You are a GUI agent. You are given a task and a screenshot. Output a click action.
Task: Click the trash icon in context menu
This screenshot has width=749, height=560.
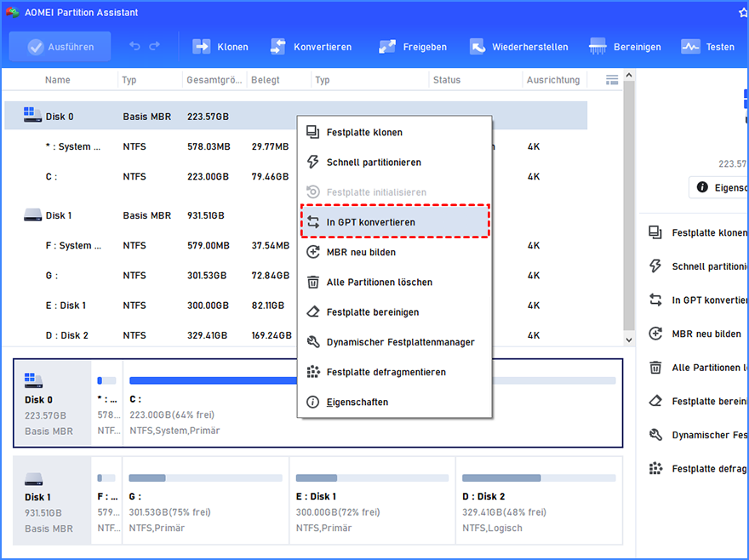(313, 282)
